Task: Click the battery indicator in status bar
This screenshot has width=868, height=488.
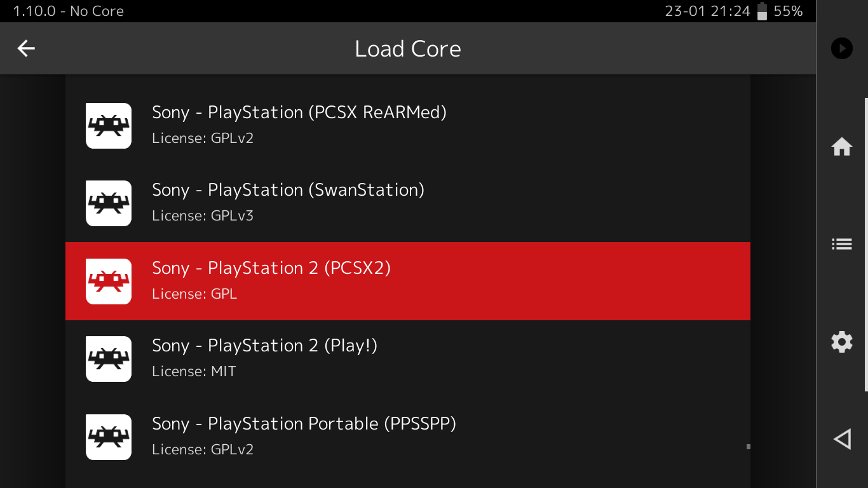Action: click(x=761, y=11)
